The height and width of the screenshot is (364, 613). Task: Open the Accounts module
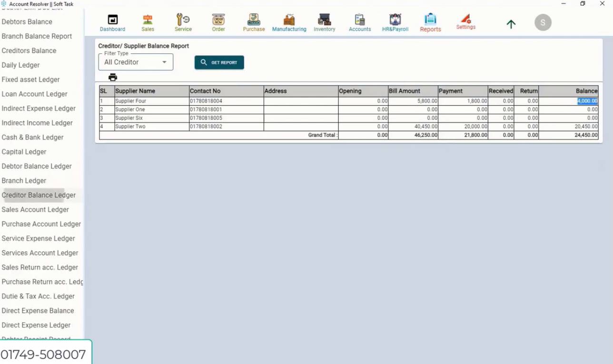click(359, 21)
